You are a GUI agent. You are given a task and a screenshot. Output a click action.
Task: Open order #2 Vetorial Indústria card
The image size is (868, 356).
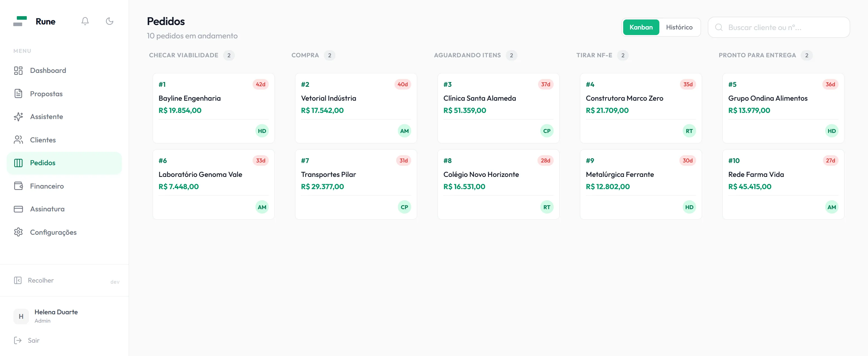click(356, 108)
